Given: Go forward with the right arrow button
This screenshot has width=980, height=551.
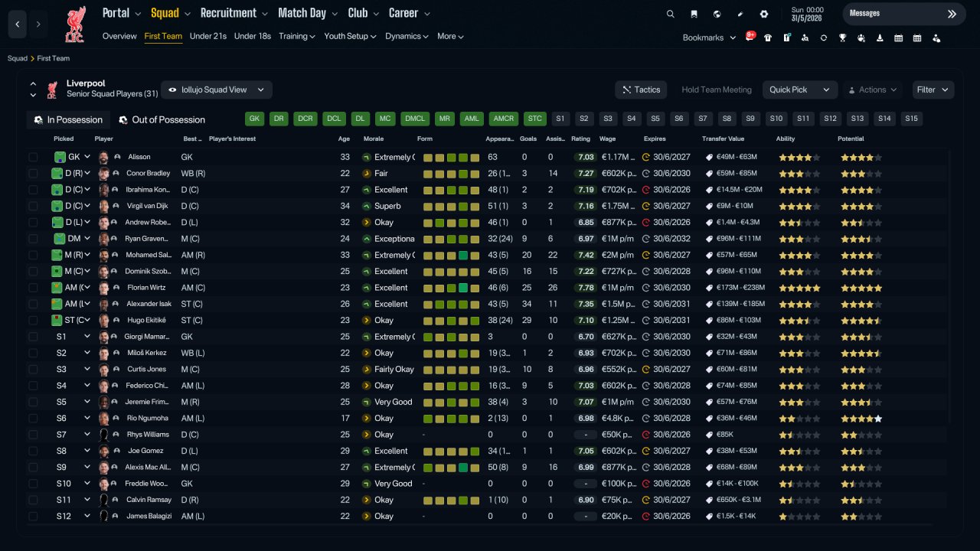Looking at the screenshot, I should (x=38, y=24).
